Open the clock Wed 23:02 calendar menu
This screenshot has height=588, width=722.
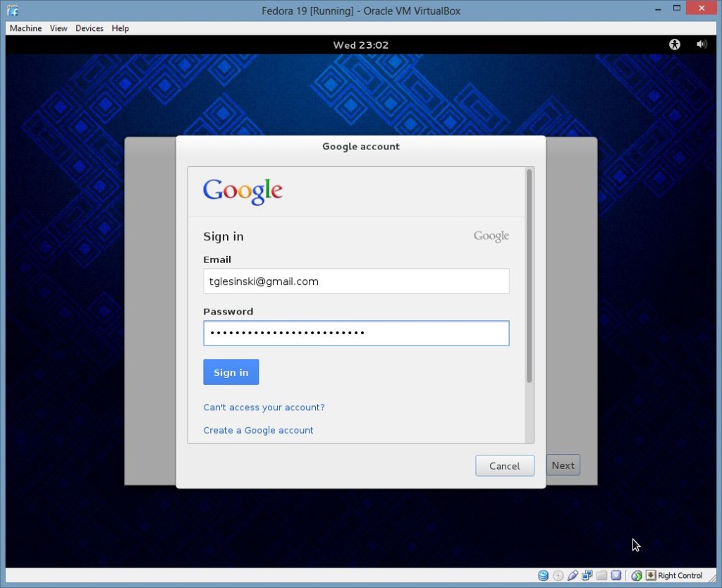(x=360, y=45)
